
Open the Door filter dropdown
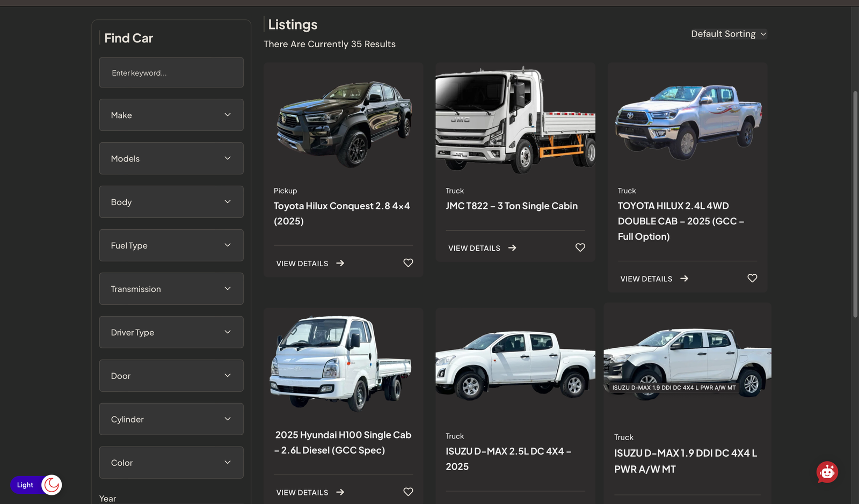(171, 376)
